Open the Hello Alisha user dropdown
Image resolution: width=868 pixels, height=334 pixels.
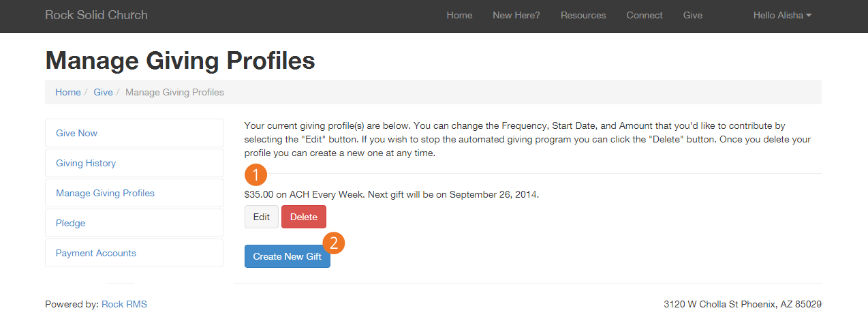[781, 15]
